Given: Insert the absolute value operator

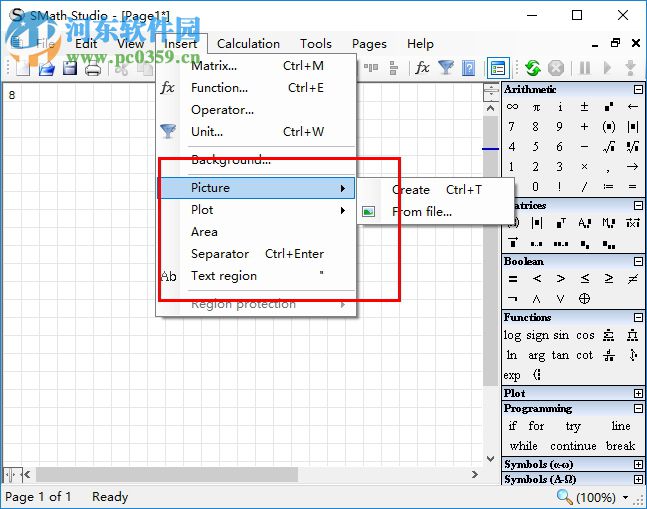Looking at the screenshot, I should [633, 127].
